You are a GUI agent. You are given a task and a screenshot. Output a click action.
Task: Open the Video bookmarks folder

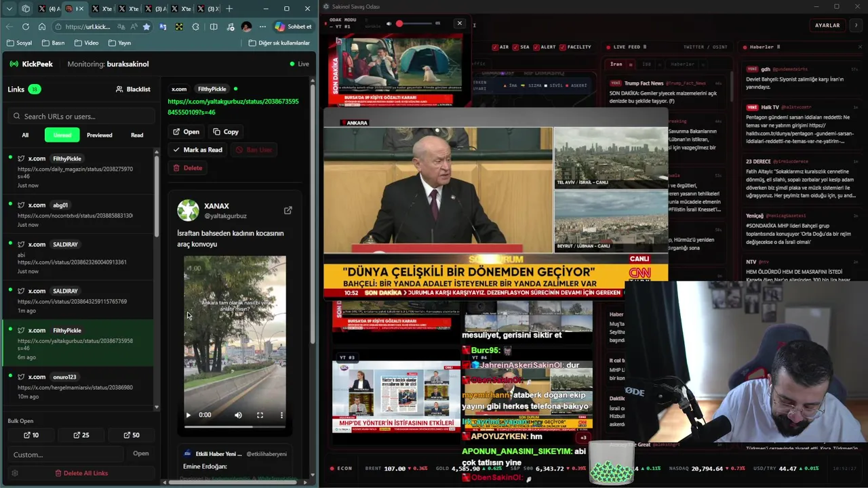coord(86,43)
